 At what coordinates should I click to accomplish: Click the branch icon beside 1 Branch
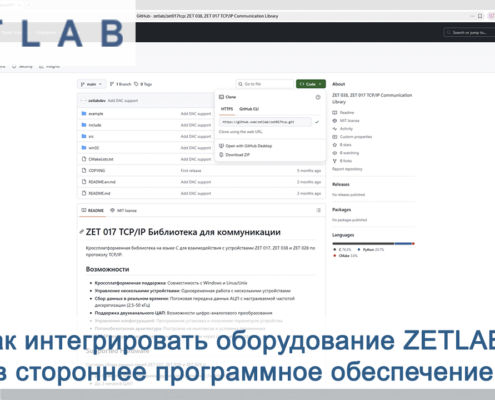[x=112, y=84]
